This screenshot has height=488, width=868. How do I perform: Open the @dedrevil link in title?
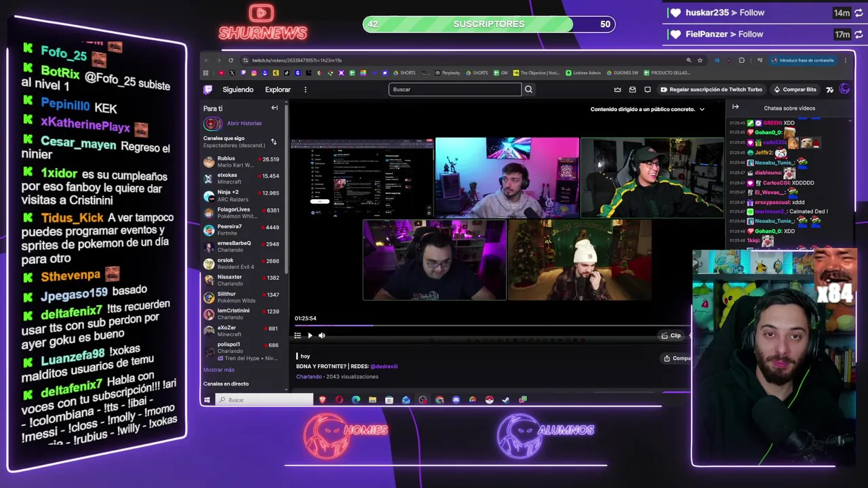(x=384, y=367)
